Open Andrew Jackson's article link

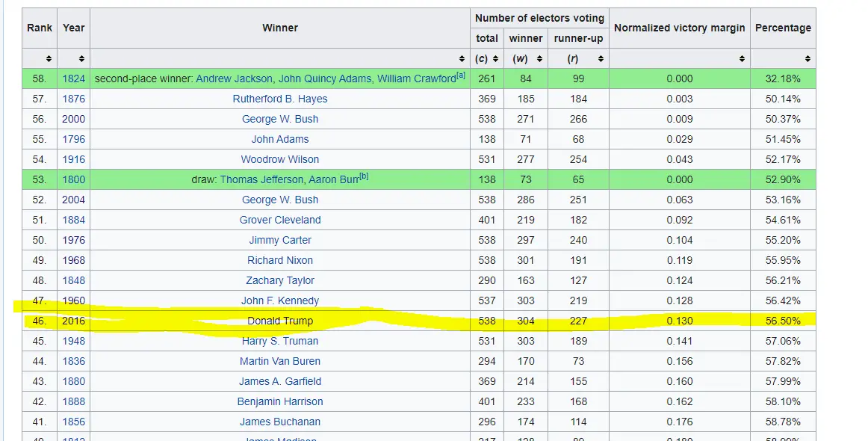pyautogui.click(x=235, y=78)
